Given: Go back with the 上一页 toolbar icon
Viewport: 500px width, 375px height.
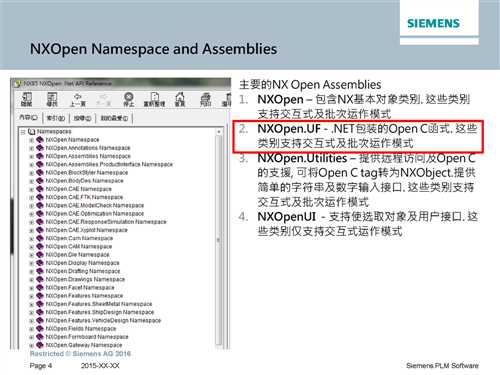Looking at the screenshot, I should click(78, 99).
